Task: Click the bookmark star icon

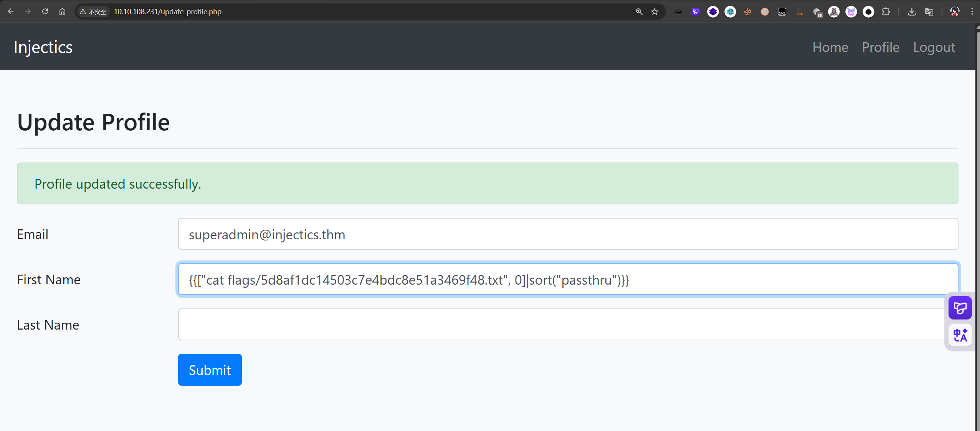Action: pyautogui.click(x=654, y=12)
